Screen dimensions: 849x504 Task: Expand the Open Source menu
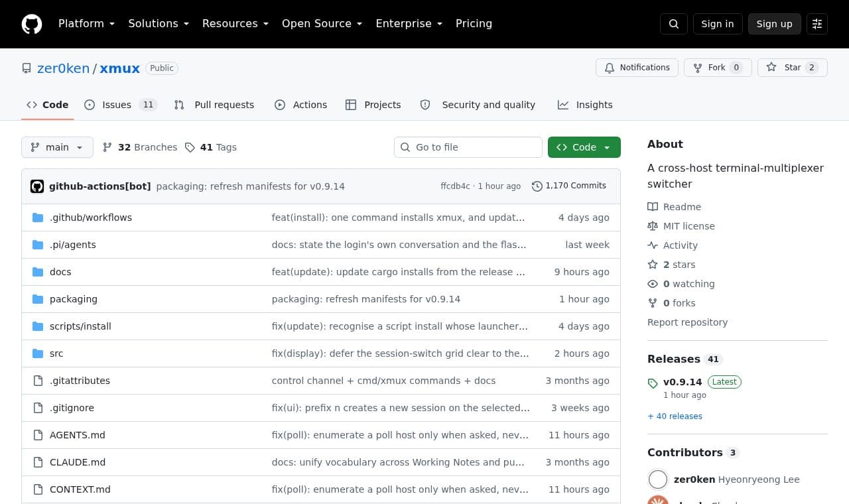pyautogui.click(x=322, y=24)
